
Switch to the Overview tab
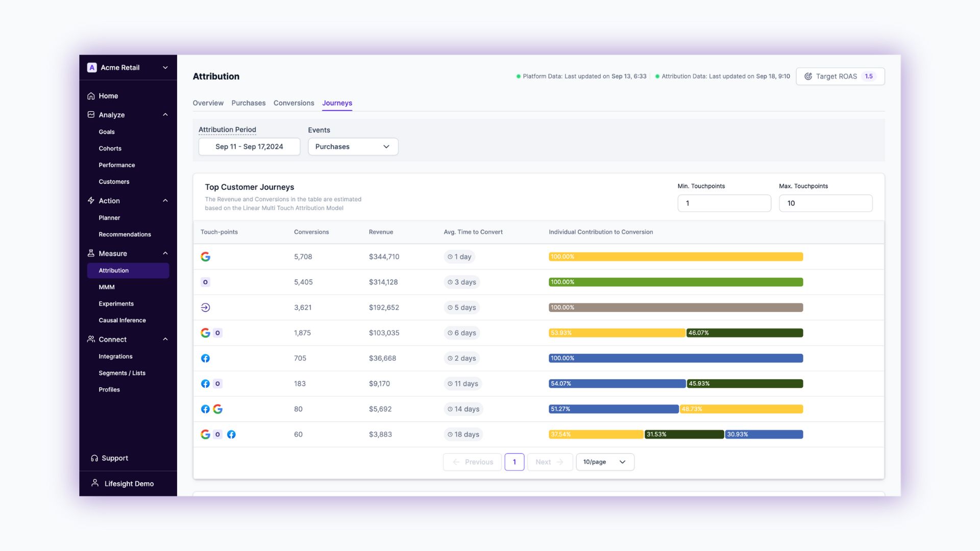coord(208,103)
